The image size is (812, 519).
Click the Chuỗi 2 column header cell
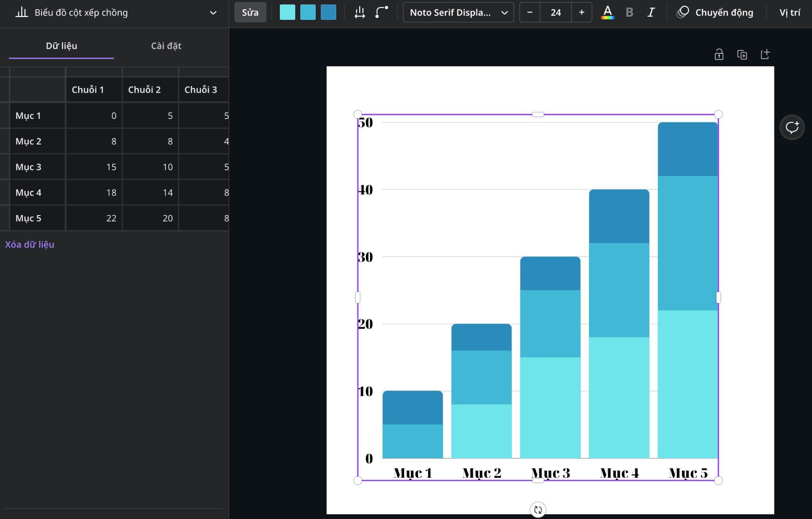pos(150,90)
